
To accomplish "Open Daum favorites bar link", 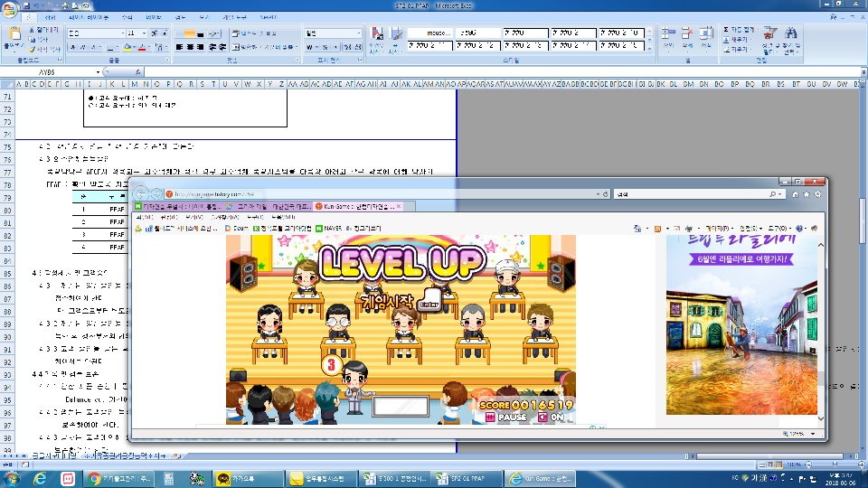I will tap(237, 228).
